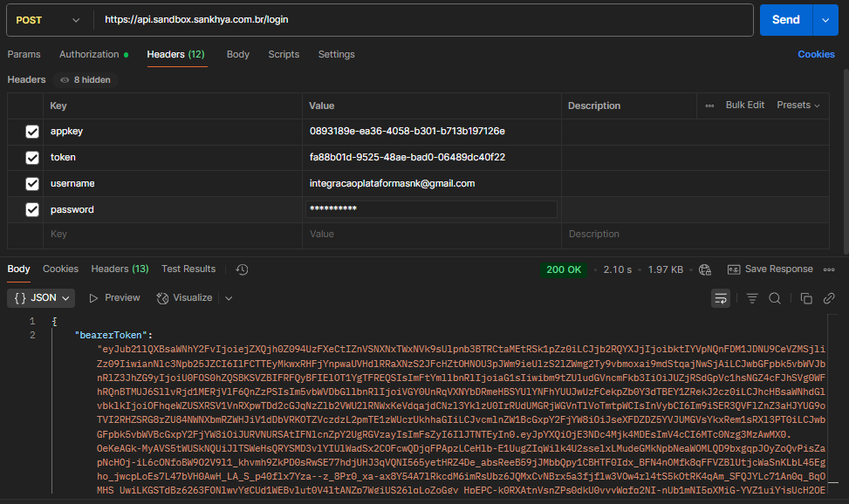
Task: Uncheck the token header checkbox
Action: click(32, 158)
